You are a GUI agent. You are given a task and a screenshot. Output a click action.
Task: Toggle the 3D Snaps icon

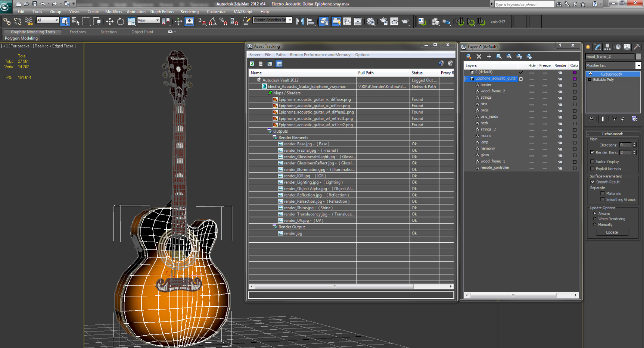coord(202,21)
